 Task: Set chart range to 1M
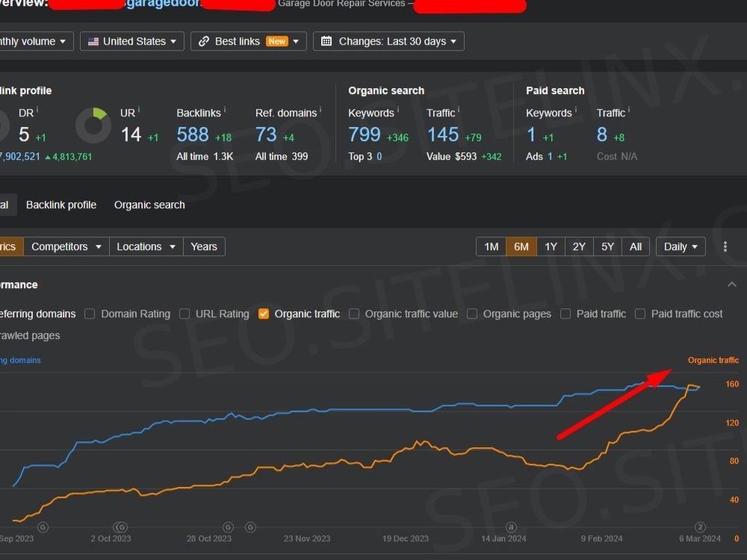click(492, 246)
